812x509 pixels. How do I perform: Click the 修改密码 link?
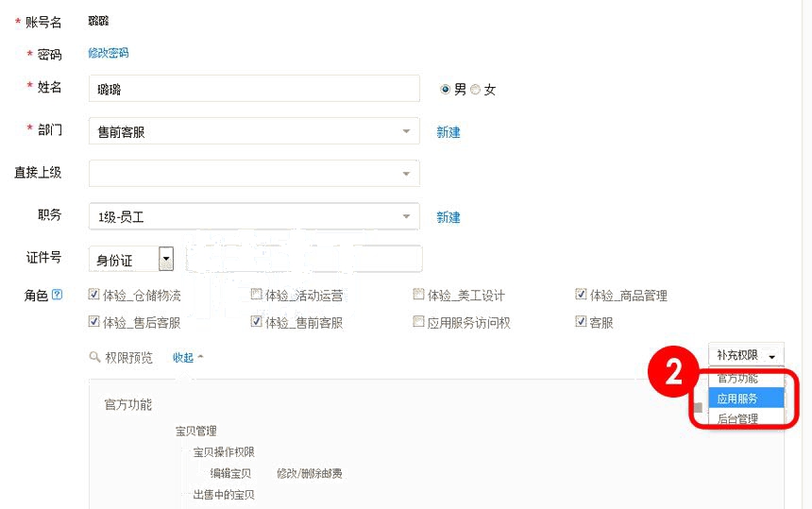tap(109, 53)
